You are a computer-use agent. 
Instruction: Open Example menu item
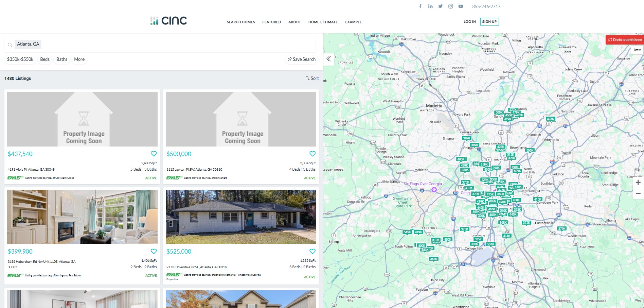tap(353, 22)
